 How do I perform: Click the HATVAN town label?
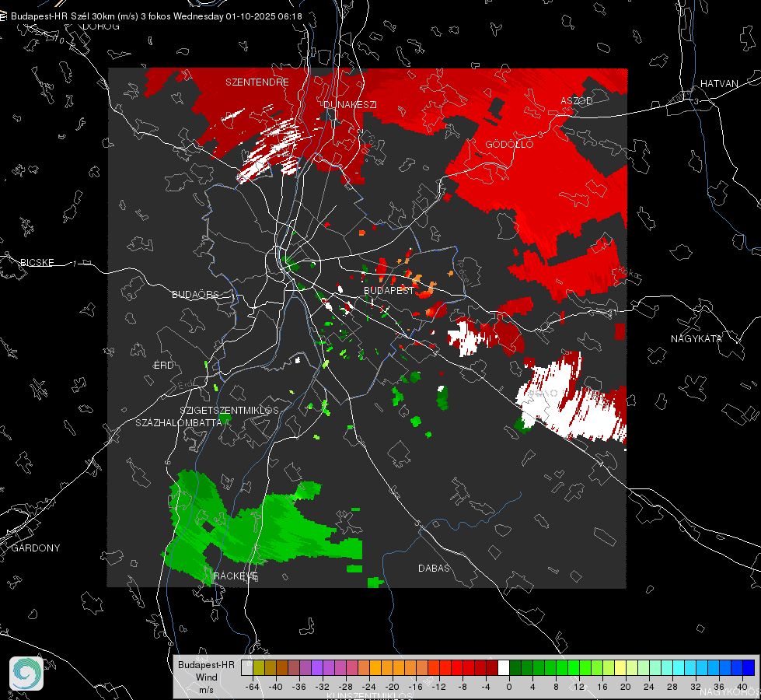click(719, 83)
